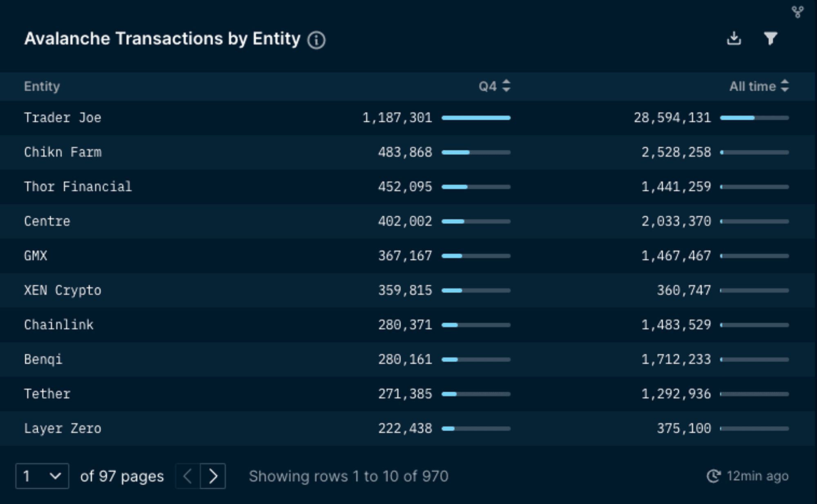Click Q4 value 271,385

click(405, 394)
